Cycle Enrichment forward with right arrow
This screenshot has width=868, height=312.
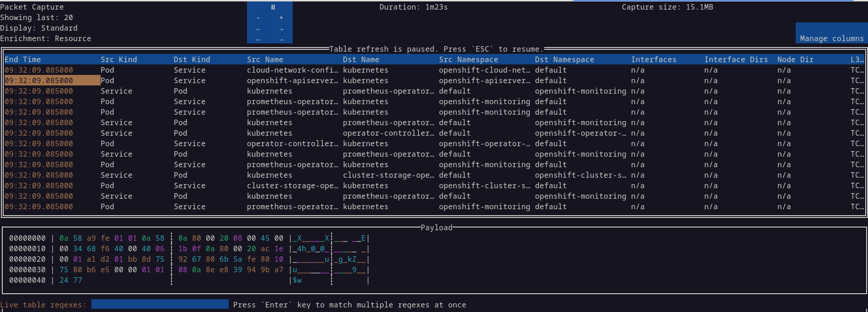[281, 39]
